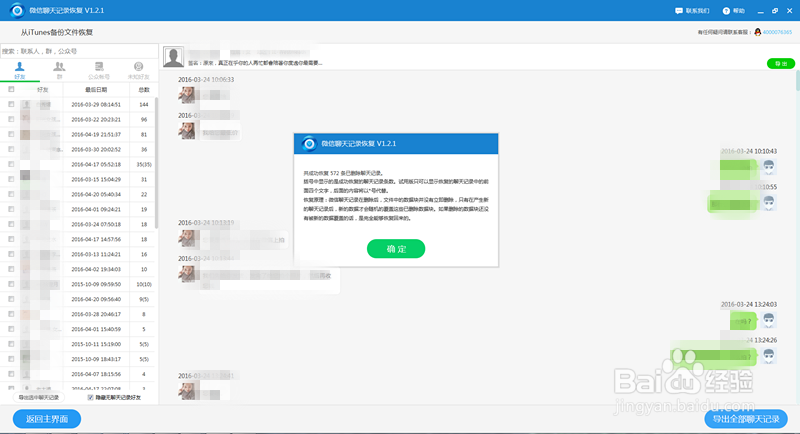Select the date 2016-03-28 20:46:17
Image resolution: width=800 pixels, height=434 pixels.
pyautogui.click(x=96, y=314)
